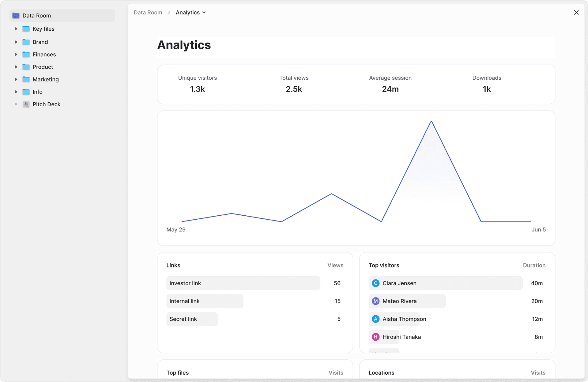Open the Marketing folder icon
The height and width of the screenshot is (382, 588).
tap(26, 79)
